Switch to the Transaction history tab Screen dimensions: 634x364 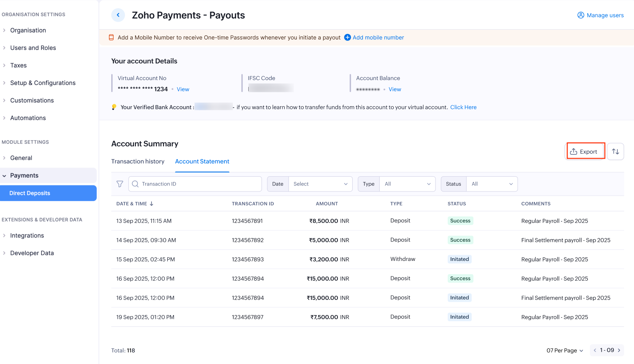[138, 161]
